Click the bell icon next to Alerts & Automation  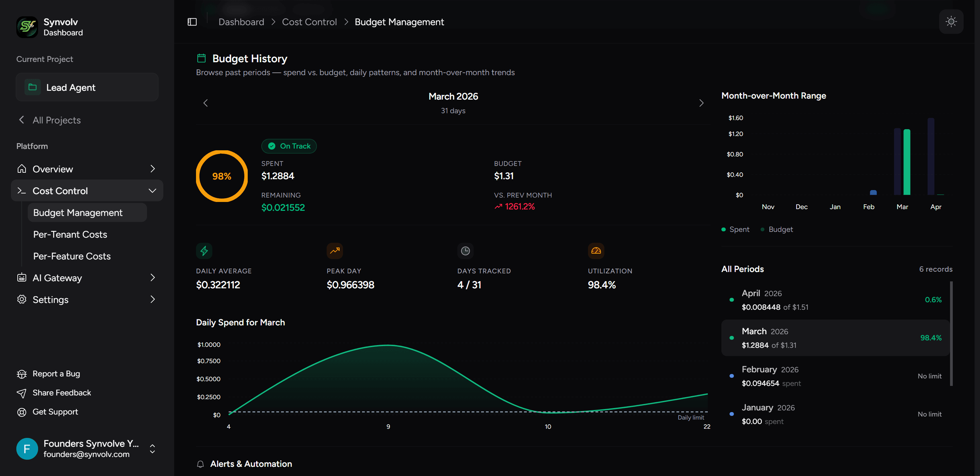[200, 464]
